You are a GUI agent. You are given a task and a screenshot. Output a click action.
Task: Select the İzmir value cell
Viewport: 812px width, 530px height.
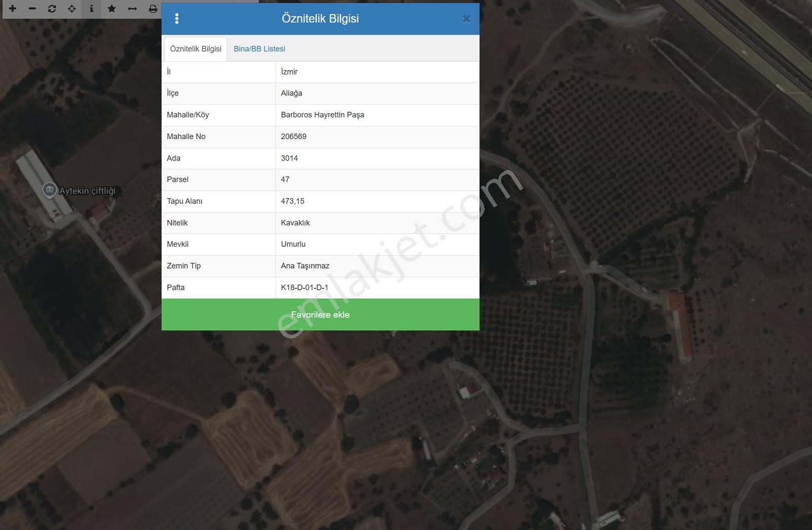377,72
